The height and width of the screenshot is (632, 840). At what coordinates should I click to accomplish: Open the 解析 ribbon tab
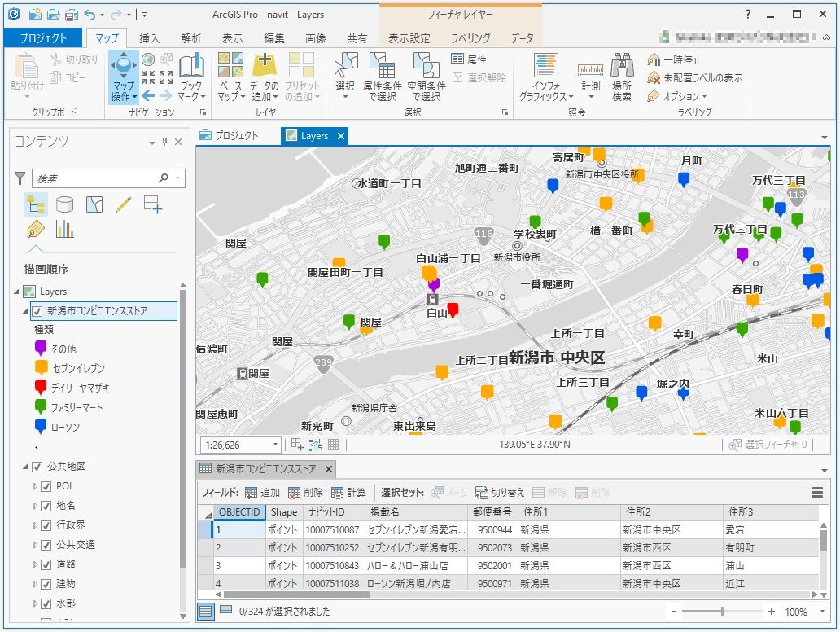coord(190,38)
